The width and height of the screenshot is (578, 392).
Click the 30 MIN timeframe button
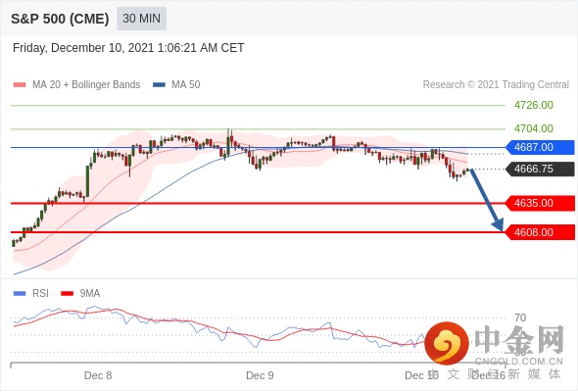(141, 19)
